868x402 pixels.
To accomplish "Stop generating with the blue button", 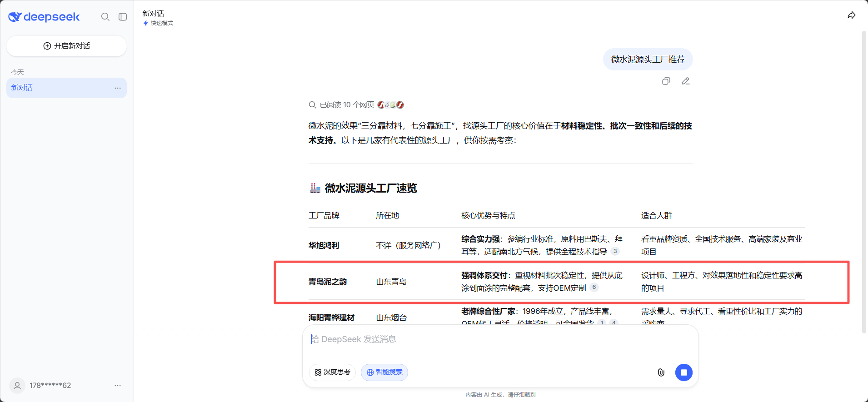I will coord(684,372).
